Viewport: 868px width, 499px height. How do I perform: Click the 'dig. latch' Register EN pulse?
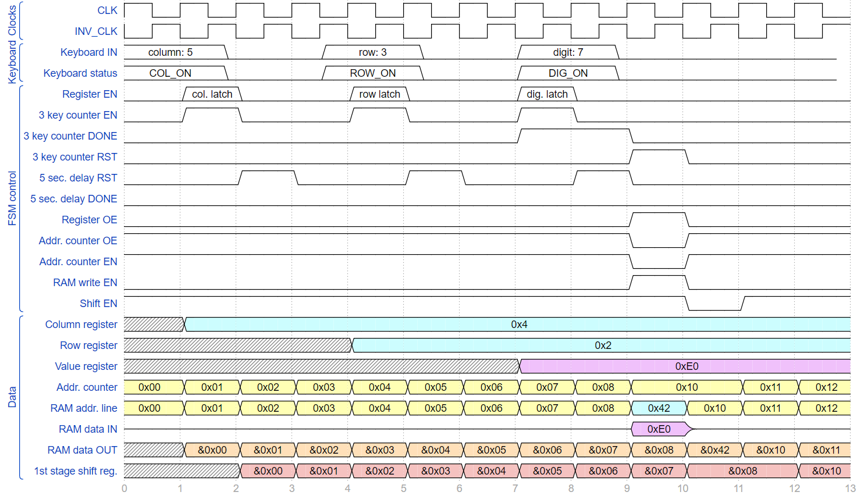[547, 94]
